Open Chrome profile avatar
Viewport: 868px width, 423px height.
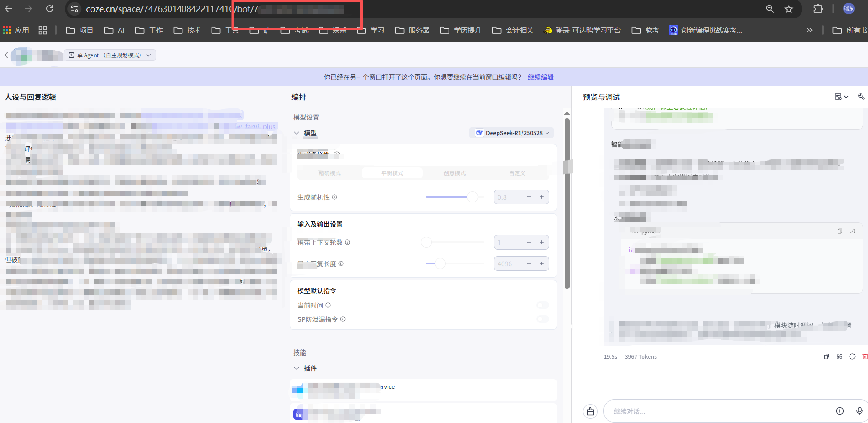point(849,9)
